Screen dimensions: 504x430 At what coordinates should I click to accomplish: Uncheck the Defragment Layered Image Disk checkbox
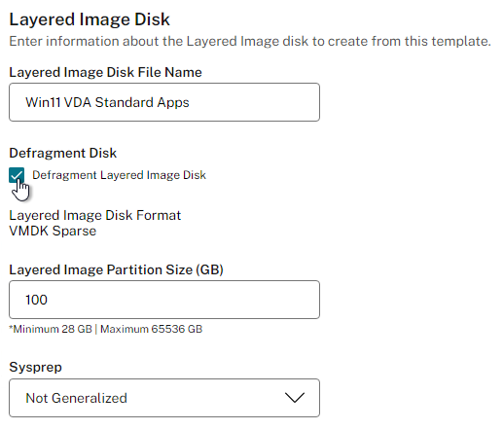coord(17,175)
